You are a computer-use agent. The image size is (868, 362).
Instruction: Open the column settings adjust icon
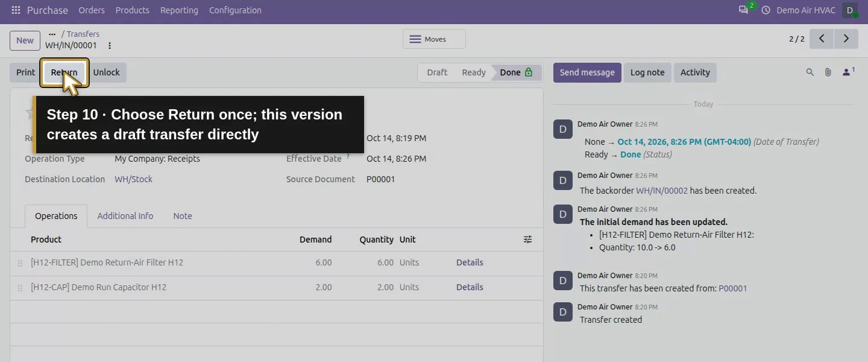pos(527,240)
